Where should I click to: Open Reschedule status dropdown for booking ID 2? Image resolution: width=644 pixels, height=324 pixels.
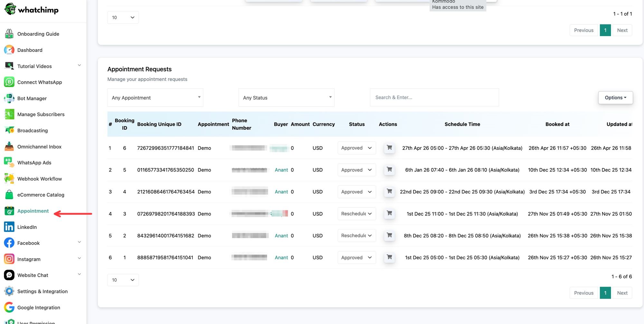pos(357,236)
